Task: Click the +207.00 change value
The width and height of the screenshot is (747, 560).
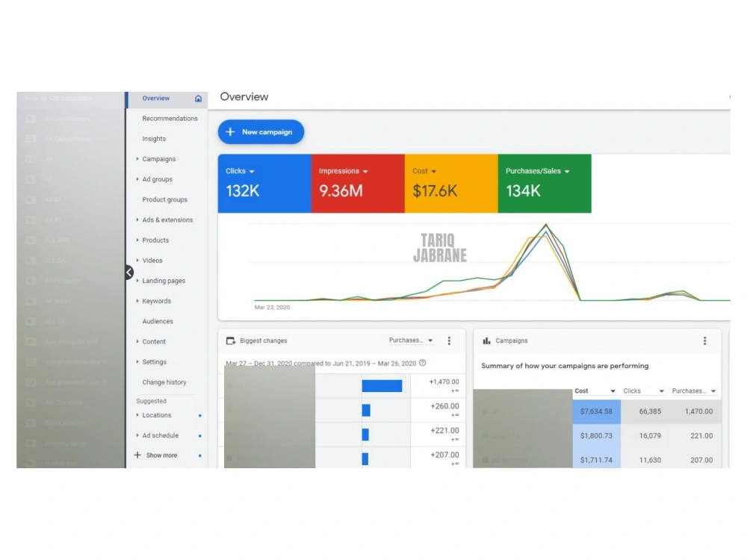Action: point(444,455)
